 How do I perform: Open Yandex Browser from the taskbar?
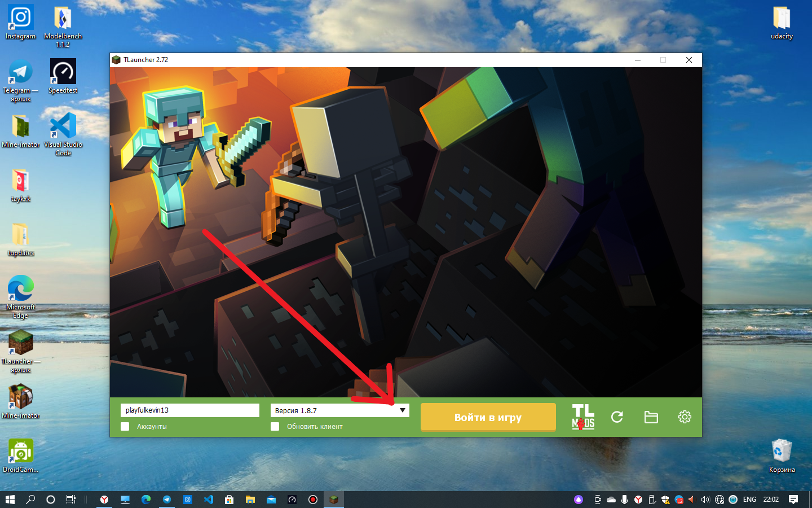104,500
